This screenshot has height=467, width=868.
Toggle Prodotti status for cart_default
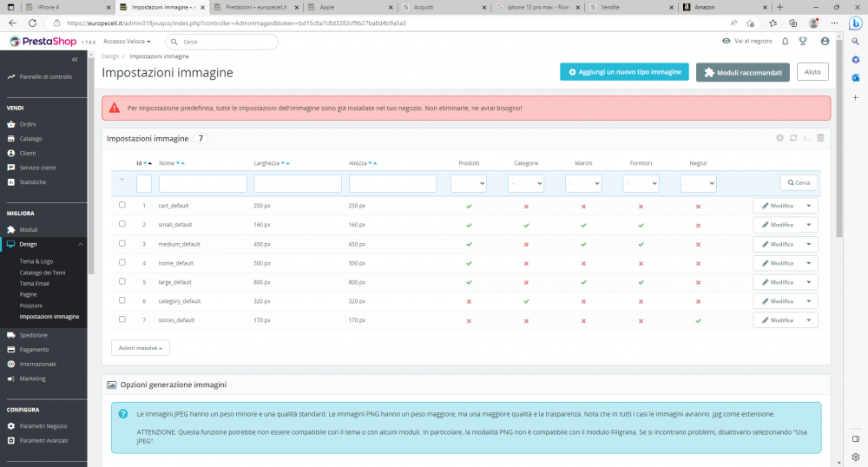click(469, 207)
